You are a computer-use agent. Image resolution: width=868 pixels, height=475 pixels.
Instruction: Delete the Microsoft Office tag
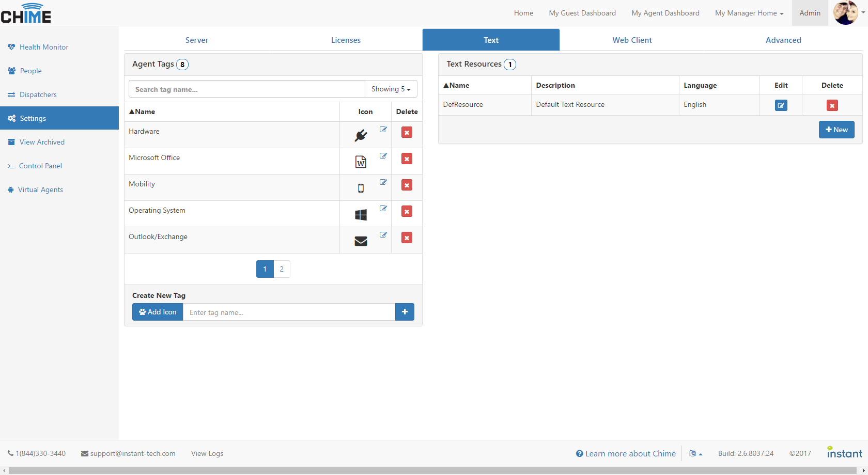(407, 159)
